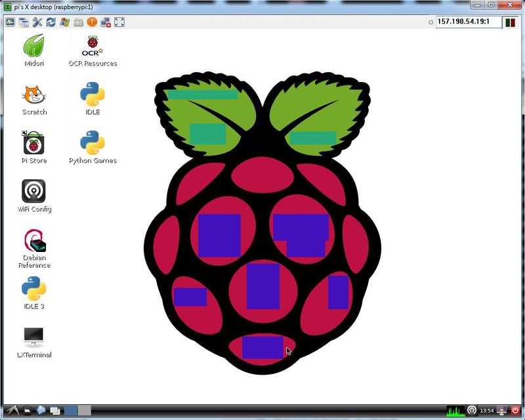The width and height of the screenshot is (525, 420).
Task: Open the file manager from the taskbar
Action: [x=28, y=411]
